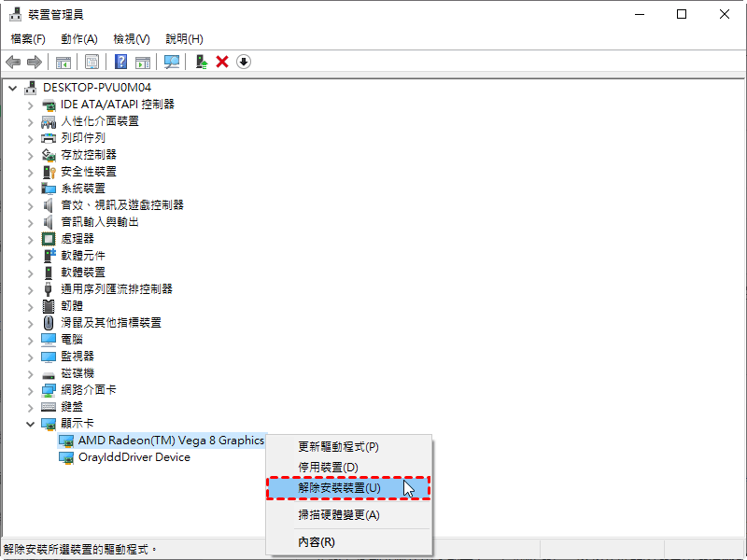747x560 pixels.
Task: Select the 鍵盤 category item
Action: 71,407
